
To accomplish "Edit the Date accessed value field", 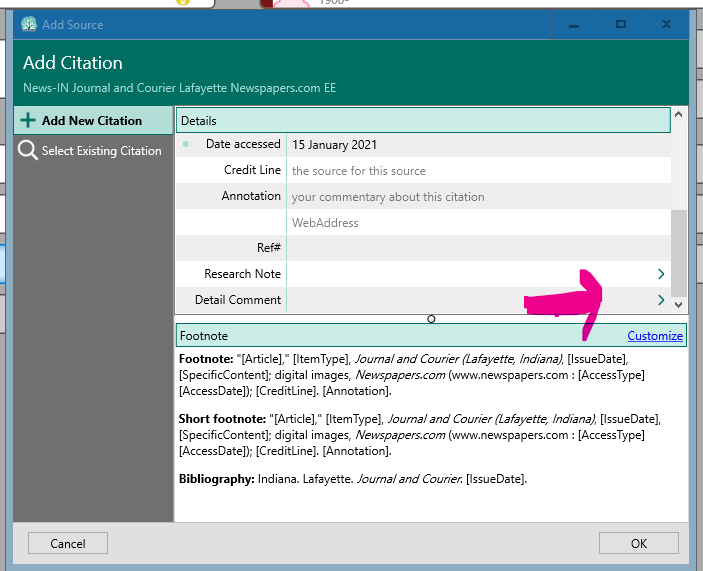I will (x=478, y=145).
